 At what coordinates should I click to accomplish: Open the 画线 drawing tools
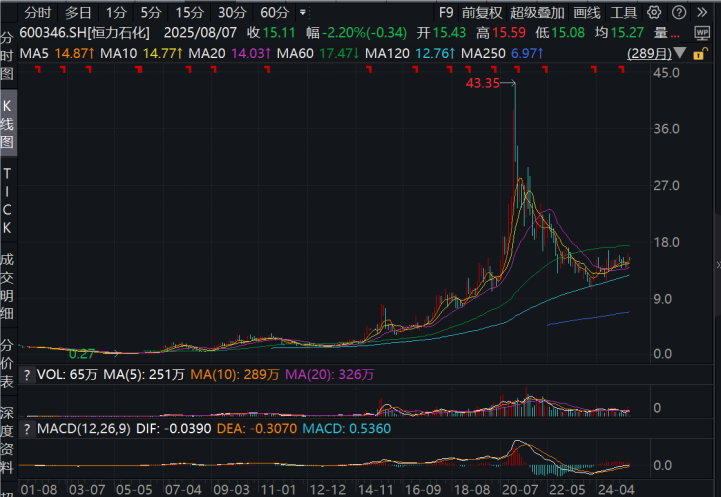[x=587, y=12]
